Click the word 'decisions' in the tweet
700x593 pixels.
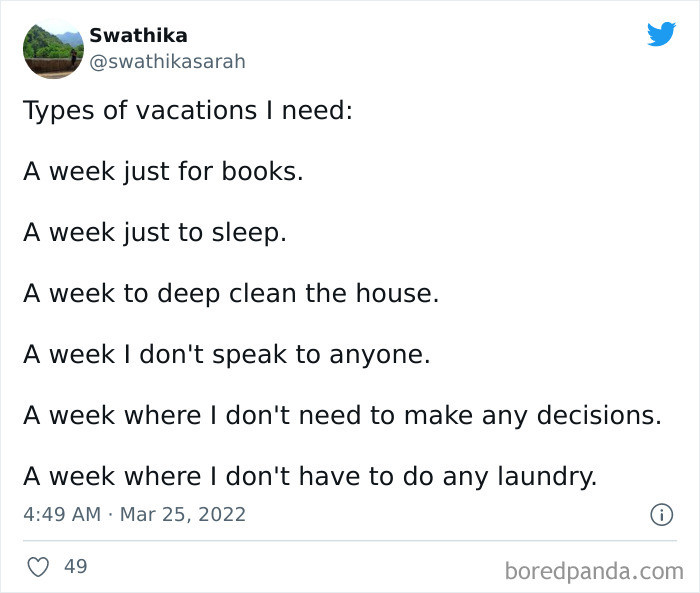point(599,416)
